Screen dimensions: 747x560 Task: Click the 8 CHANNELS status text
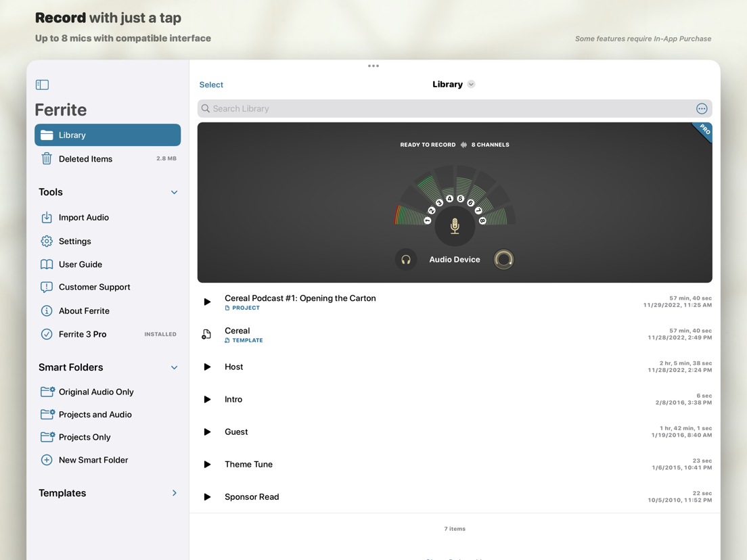tap(490, 145)
